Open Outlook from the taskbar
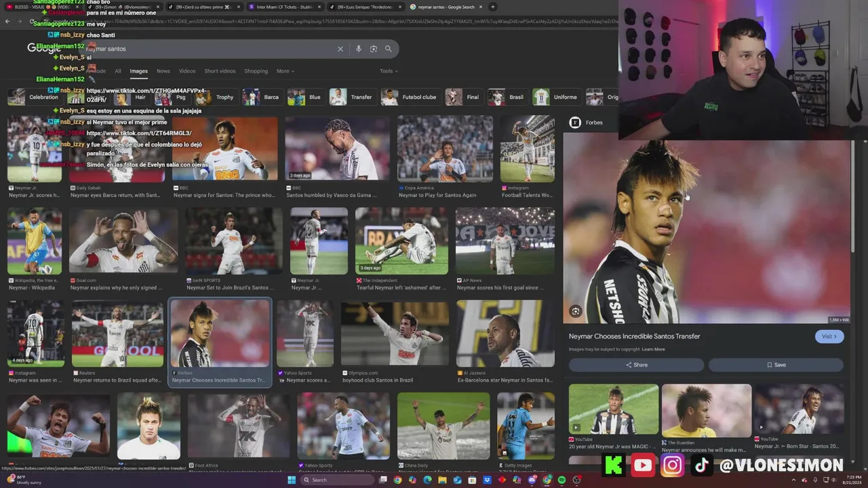Screen dimensions: 868x488 coord(457,480)
